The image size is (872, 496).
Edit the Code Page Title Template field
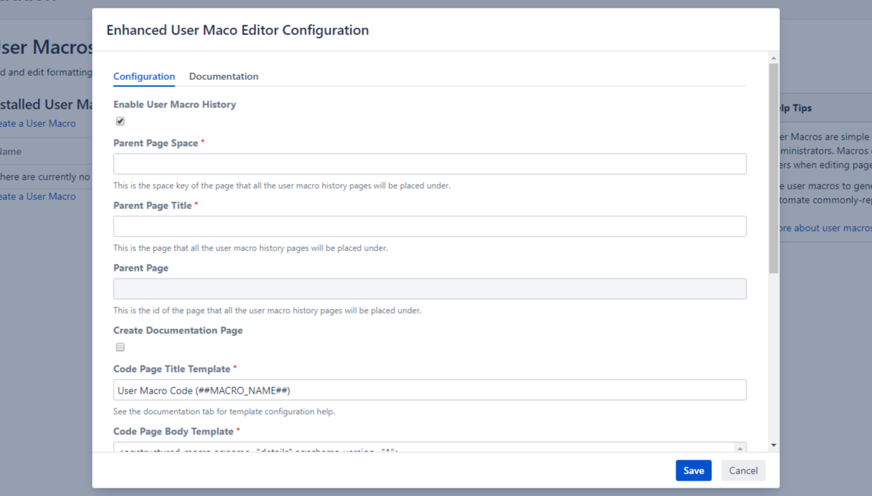point(429,390)
